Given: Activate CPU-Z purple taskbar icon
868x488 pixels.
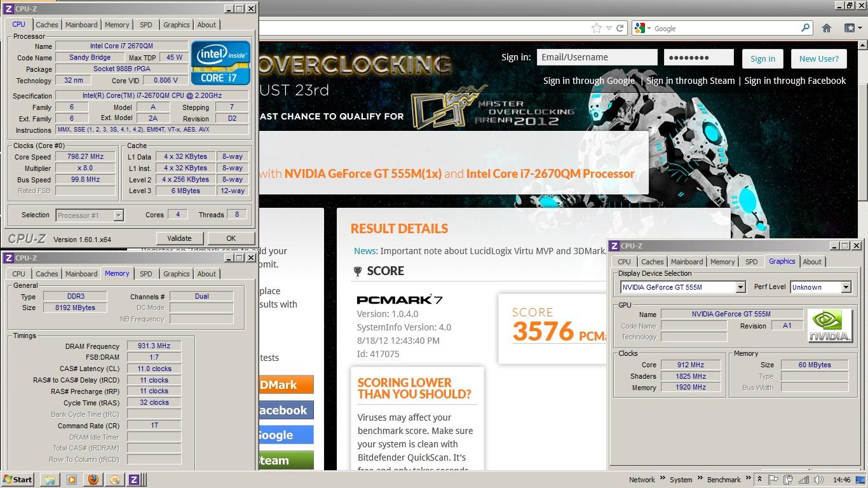Looking at the screenshot, I should click(x=134, y=480).
